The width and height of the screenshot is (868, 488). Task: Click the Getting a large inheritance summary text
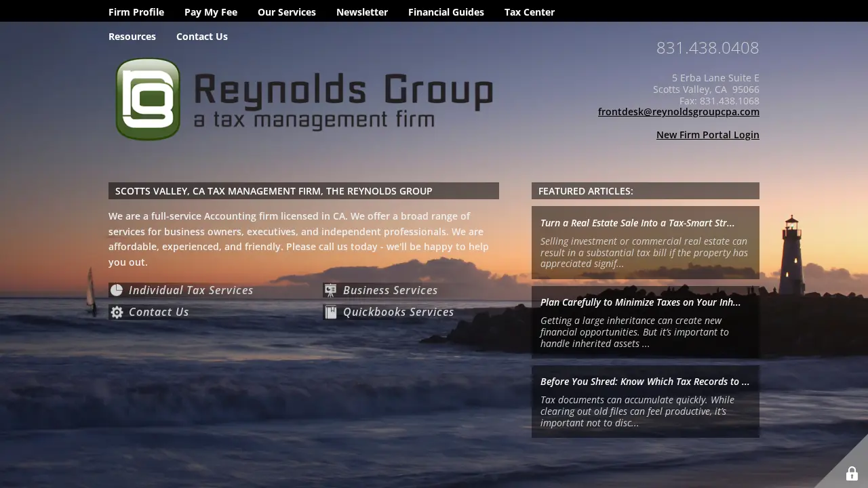[635, 332]
